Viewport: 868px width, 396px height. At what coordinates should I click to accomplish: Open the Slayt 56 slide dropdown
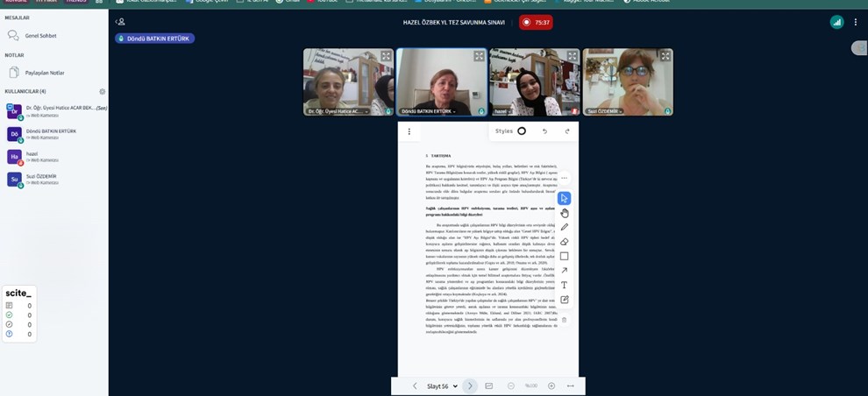point(442,386)
